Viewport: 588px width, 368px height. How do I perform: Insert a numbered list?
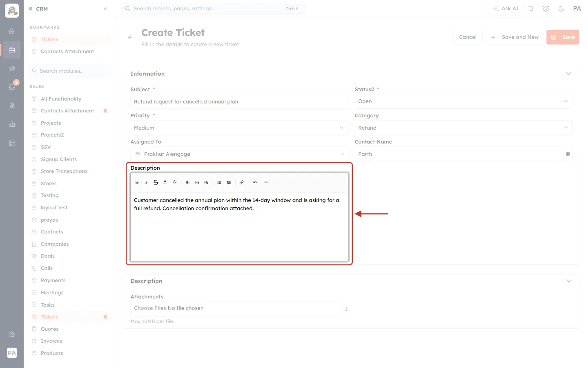click(229, 182)
